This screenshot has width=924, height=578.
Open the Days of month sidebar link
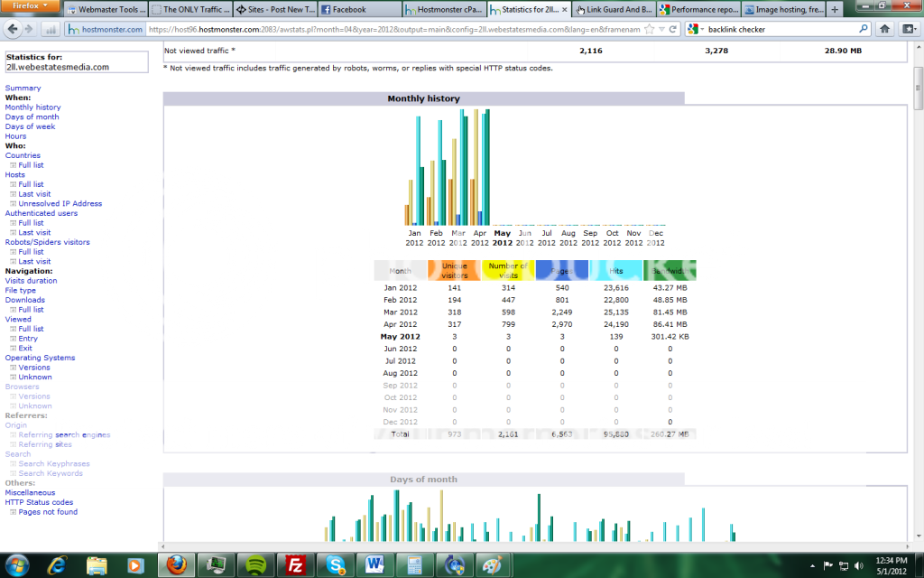coord(32,117)
